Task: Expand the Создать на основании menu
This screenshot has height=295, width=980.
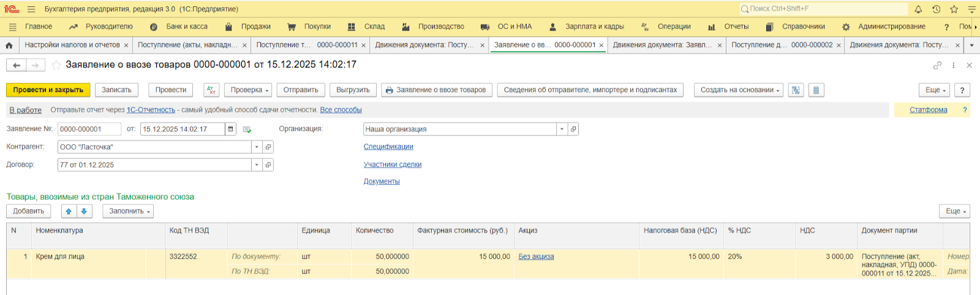Action: (740, 90)
